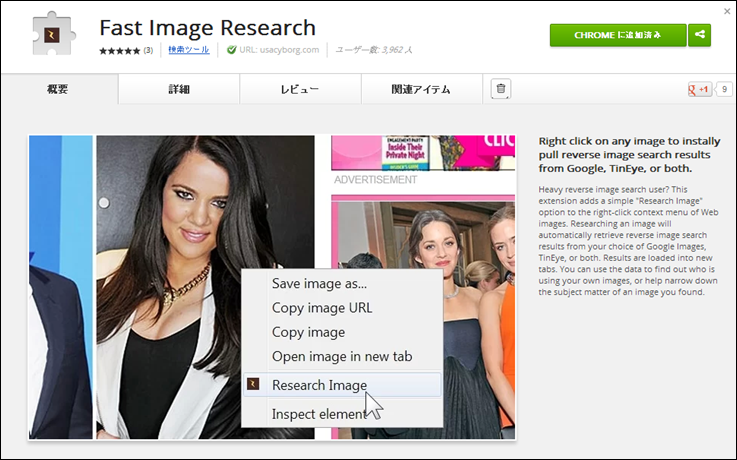Click the green verified checkmark icon

tap(231, 49)
